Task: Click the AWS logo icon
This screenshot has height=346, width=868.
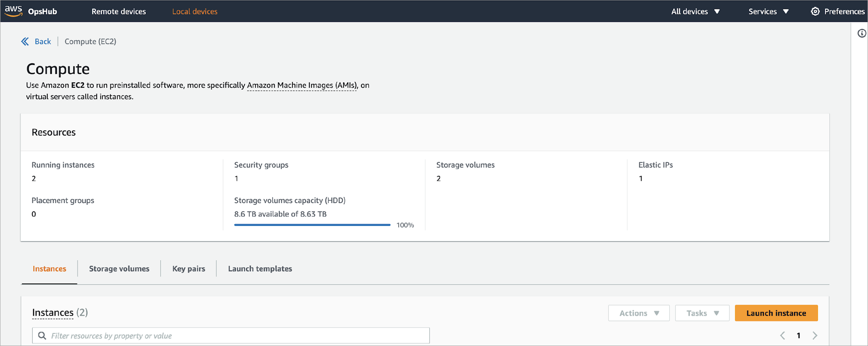Action: (x=13, y=11)
